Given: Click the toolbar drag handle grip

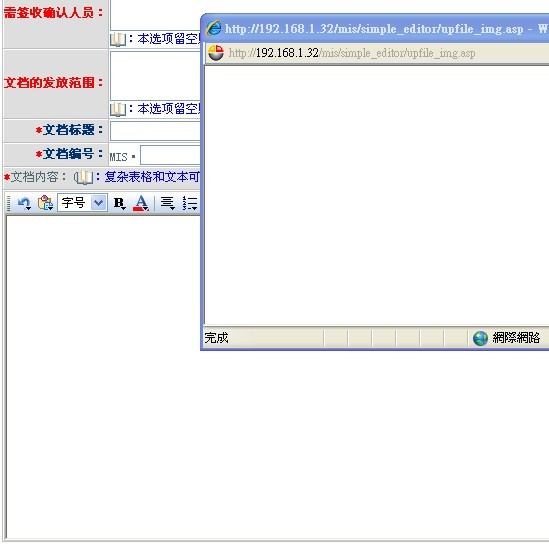Looking at the screenshot, I should coord(9,203).
